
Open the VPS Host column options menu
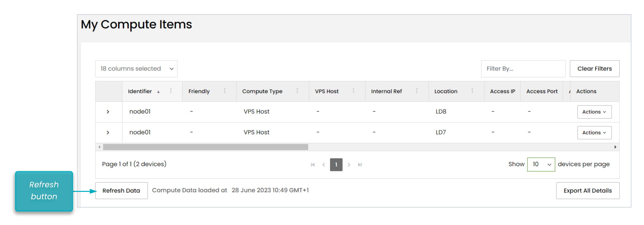click(354, 91)
